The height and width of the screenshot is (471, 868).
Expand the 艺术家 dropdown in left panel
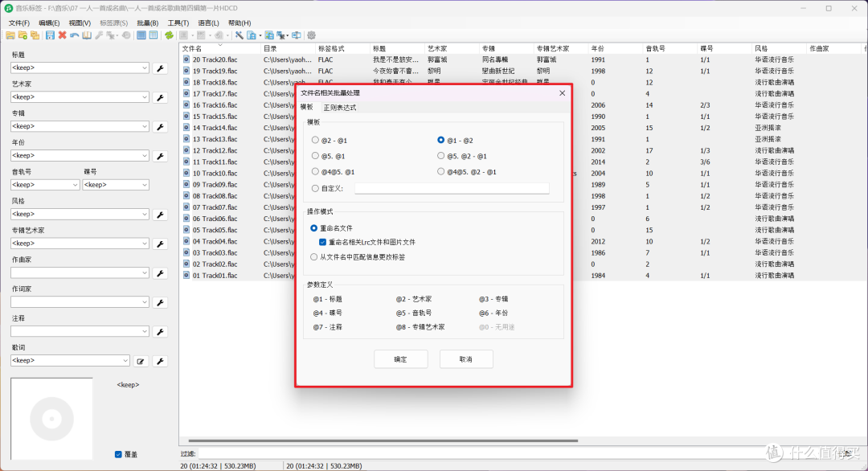point(144,97)
